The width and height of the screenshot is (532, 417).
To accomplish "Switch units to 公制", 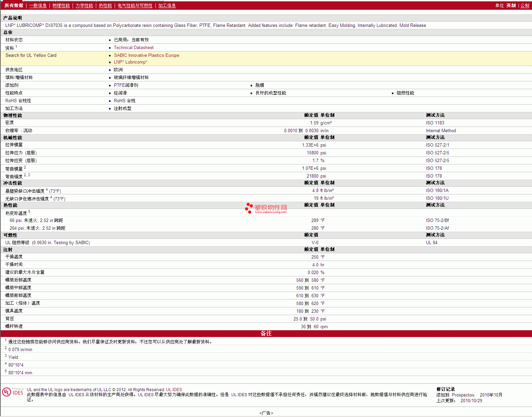I will [525, 5].
